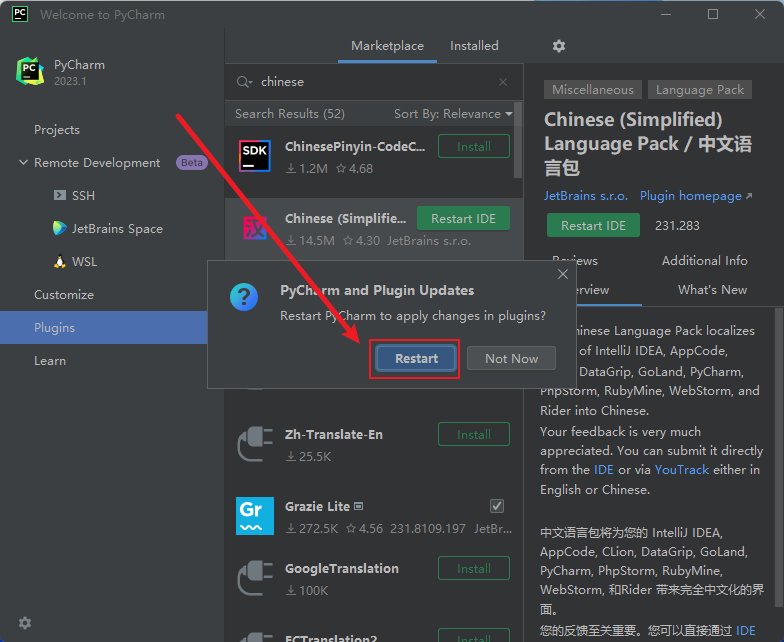Click the Beta badge
The height and width of the screenshot is (642, 784).
tap(192, 162)
